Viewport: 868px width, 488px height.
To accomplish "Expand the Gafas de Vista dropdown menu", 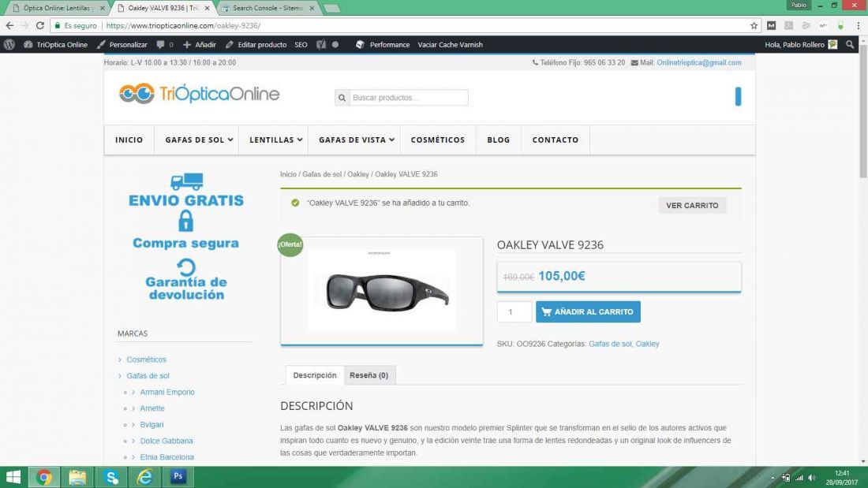I will [x=356, y=140].
